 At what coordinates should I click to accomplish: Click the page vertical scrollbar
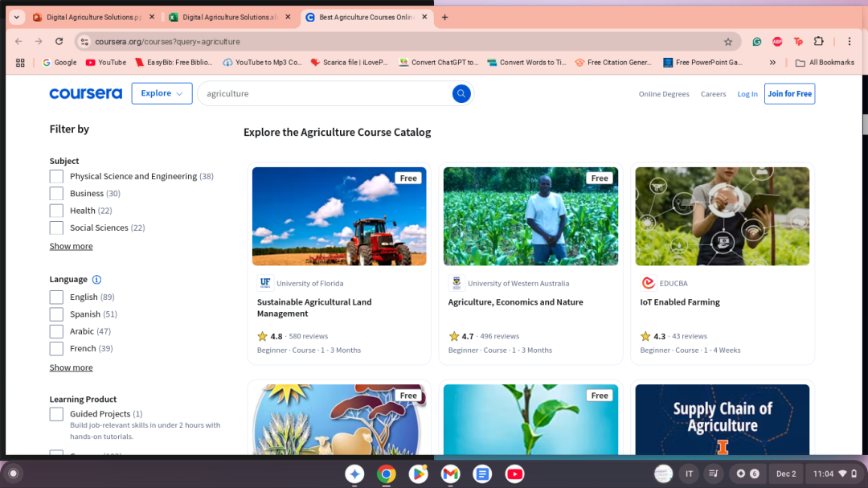pos(865,125)
